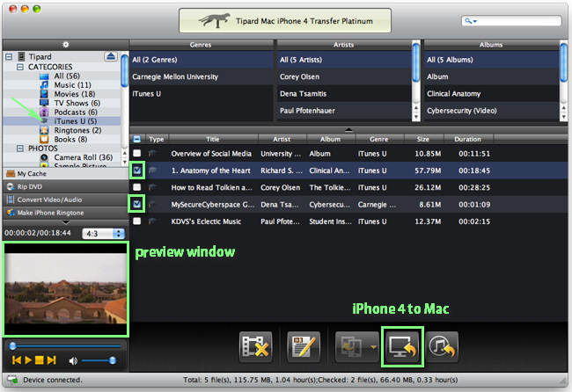Click the video preview thumbnail
This screenshot has width=572, height=392.
pyautogui.click(x=66, y=288)
